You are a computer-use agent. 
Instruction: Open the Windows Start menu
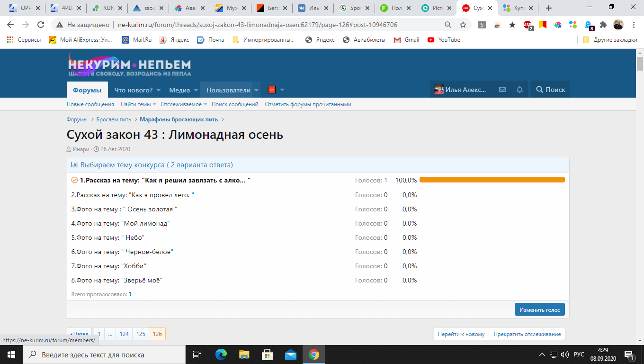11,355
